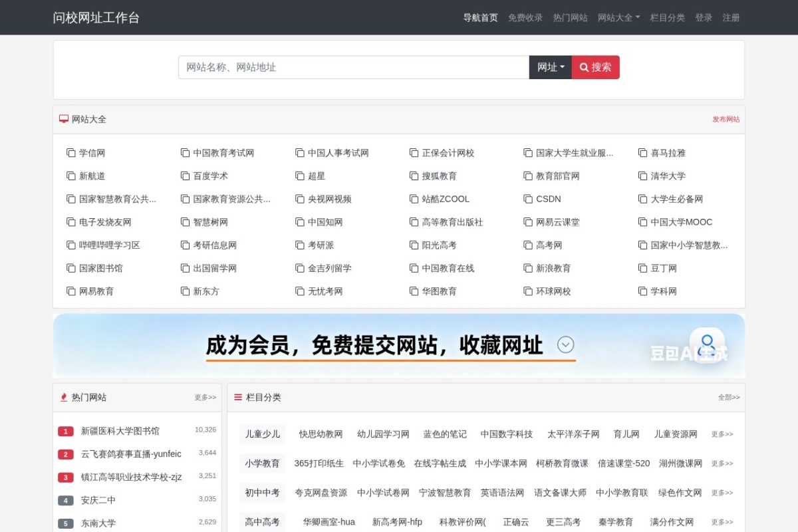
Task: Click the copy icon beside 新航道
Action: click(x=71, y=176)
